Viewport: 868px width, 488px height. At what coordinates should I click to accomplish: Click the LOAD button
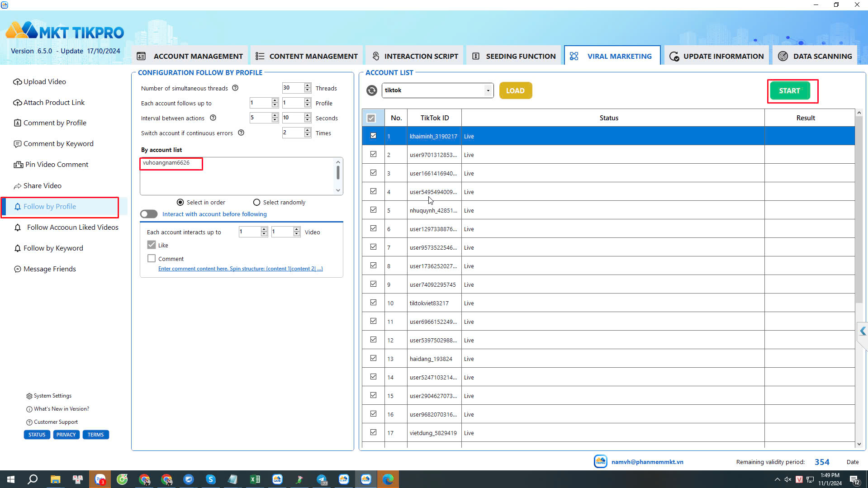pyautogui.click(x=516, y=90)
